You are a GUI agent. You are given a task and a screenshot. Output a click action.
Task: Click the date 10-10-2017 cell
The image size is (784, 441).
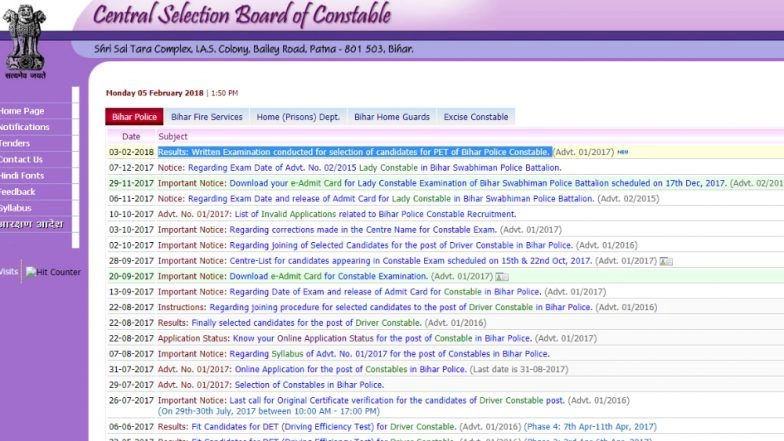[x=131, y=214]
